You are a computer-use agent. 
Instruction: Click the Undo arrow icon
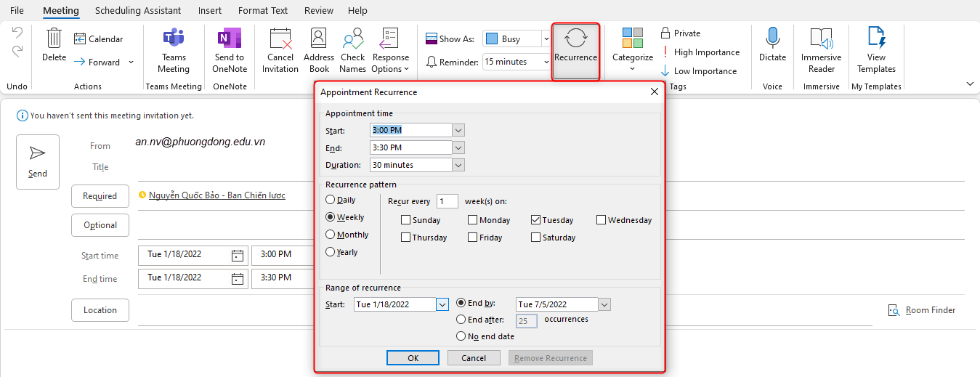17,33
